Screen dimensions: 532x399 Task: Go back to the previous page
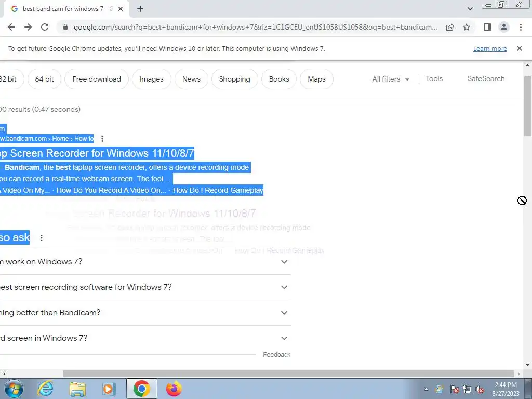[11, 27]
